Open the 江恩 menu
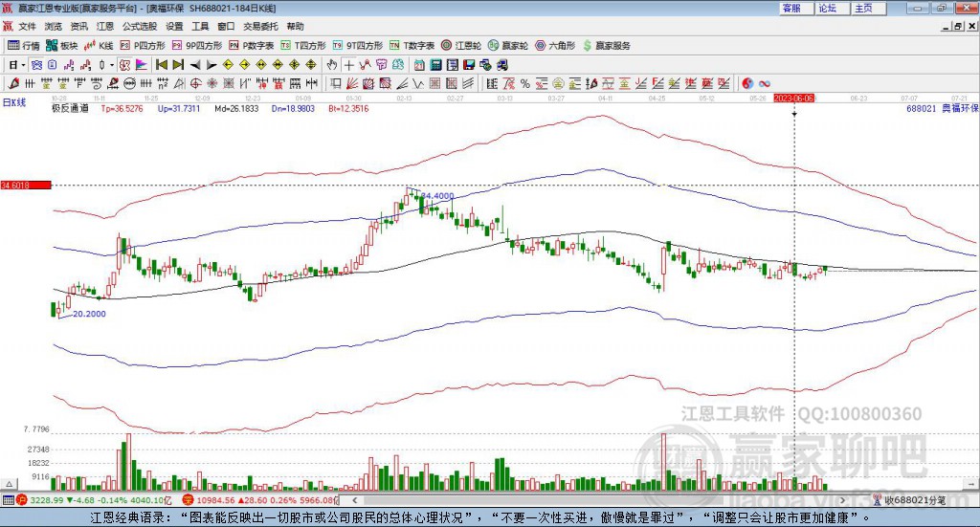Image resolution: width=980 pixels, height=527 pixels. point(105,26)
